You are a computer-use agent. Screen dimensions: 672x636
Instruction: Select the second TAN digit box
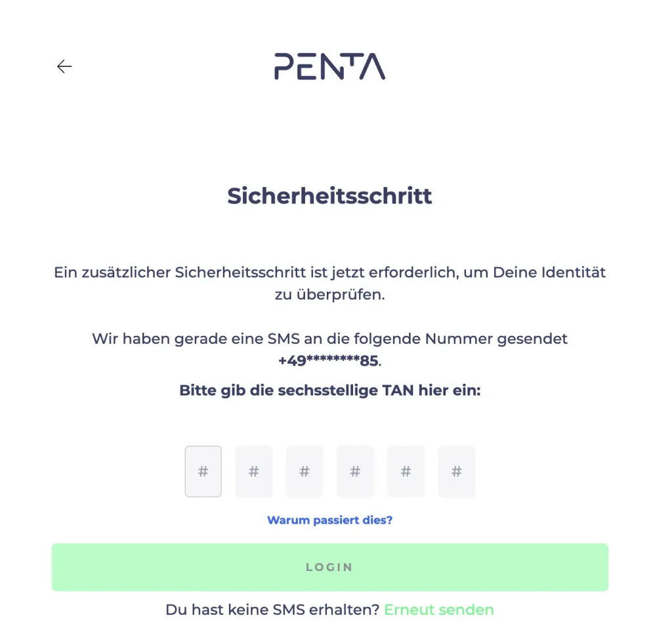(254, 471)
